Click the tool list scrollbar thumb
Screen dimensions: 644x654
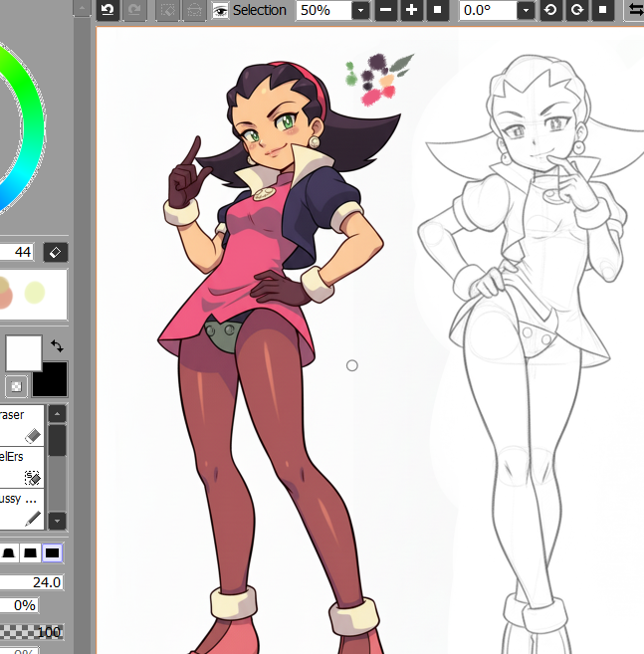(x=57, y=440)
